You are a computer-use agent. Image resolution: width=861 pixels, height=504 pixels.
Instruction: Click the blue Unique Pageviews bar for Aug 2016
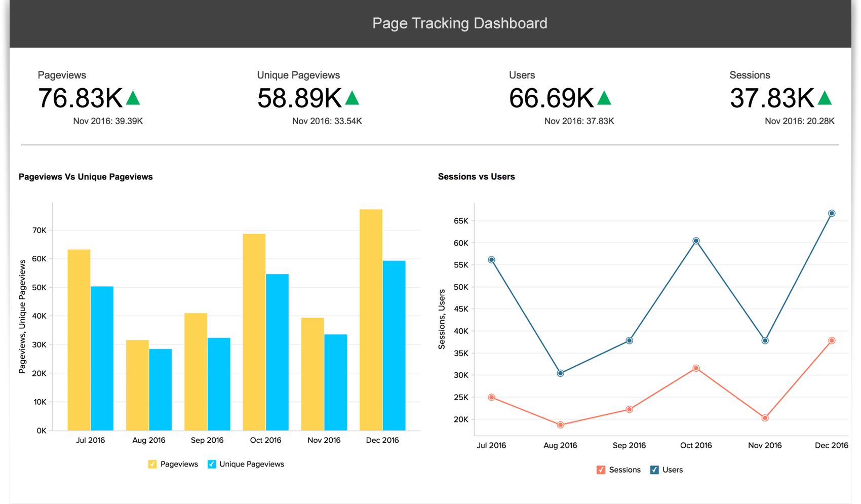tap(161, 389)
